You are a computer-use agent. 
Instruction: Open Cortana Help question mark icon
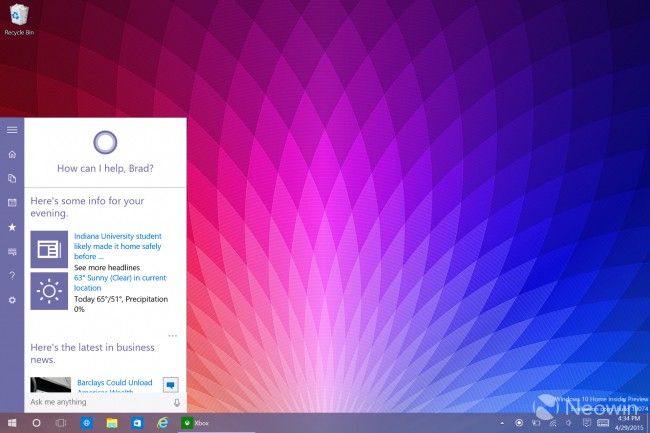coord(12,276)
